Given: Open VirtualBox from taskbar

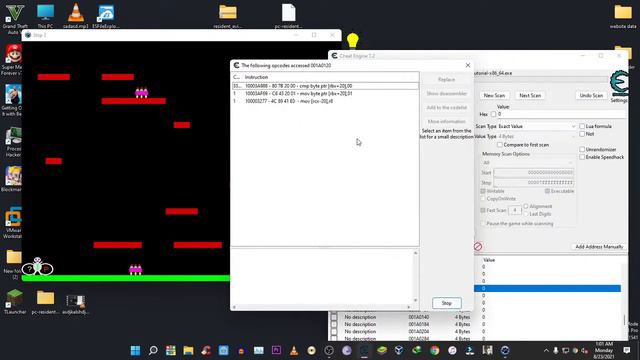Looking at the screenshot, I should click(399, 350).
